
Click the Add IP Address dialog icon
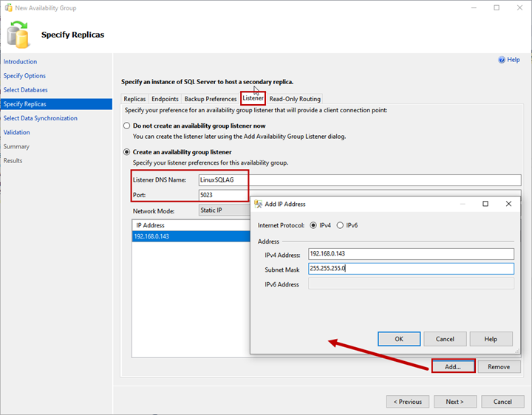tap(258, 204)
